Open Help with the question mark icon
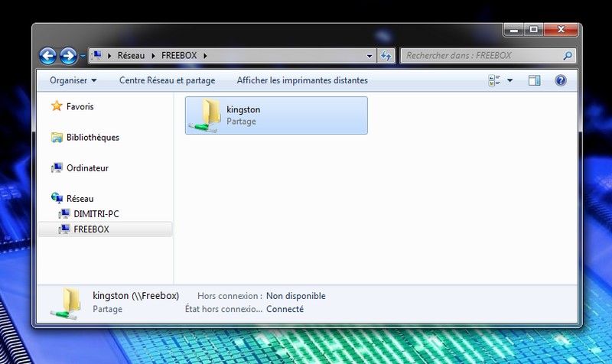Viewport: 612px width, 364px height. click(x=561, y=81)
